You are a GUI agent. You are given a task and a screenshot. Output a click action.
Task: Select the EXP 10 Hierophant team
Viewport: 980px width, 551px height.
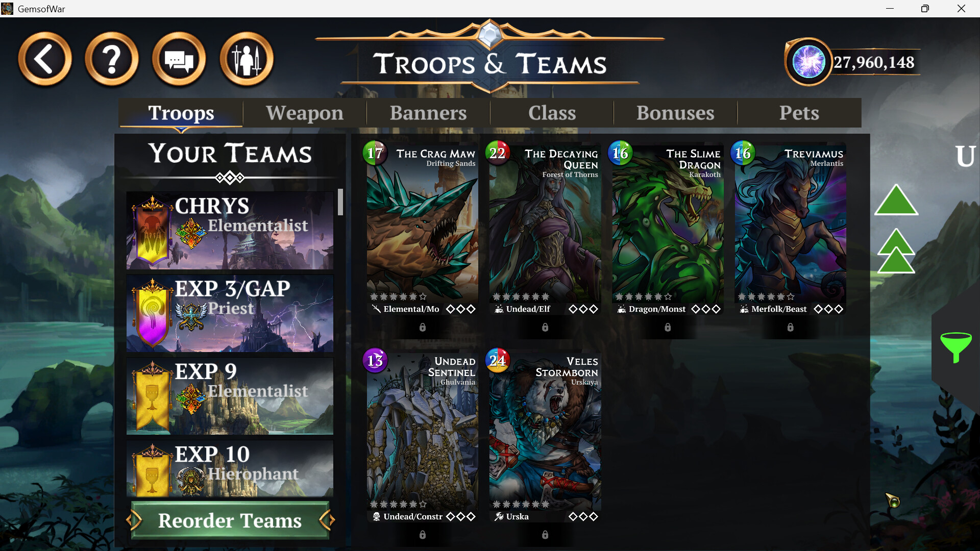point(230,469)
